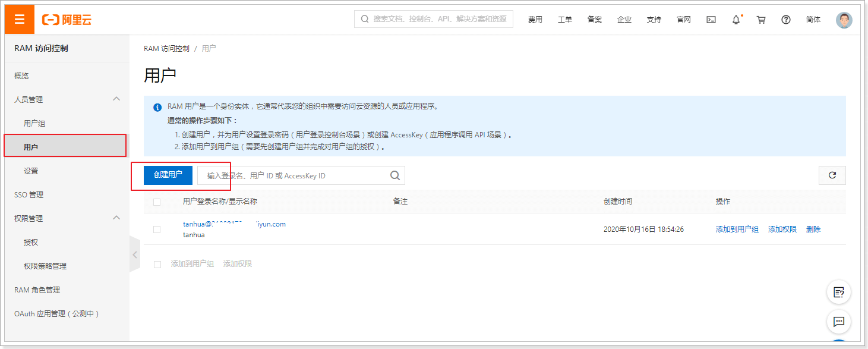Open the shopping cart
Screen dimensions: 868x349
[x=760, y=19]
